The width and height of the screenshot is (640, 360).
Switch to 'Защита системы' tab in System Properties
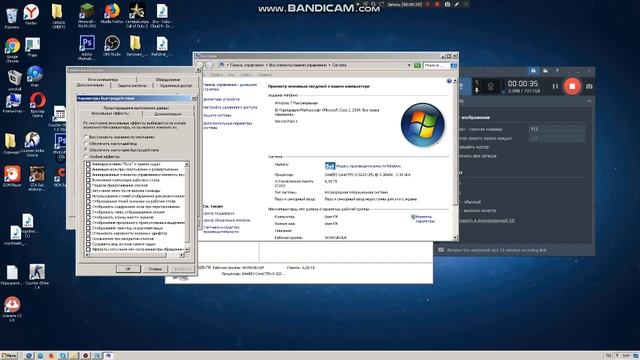coord(131,86)
